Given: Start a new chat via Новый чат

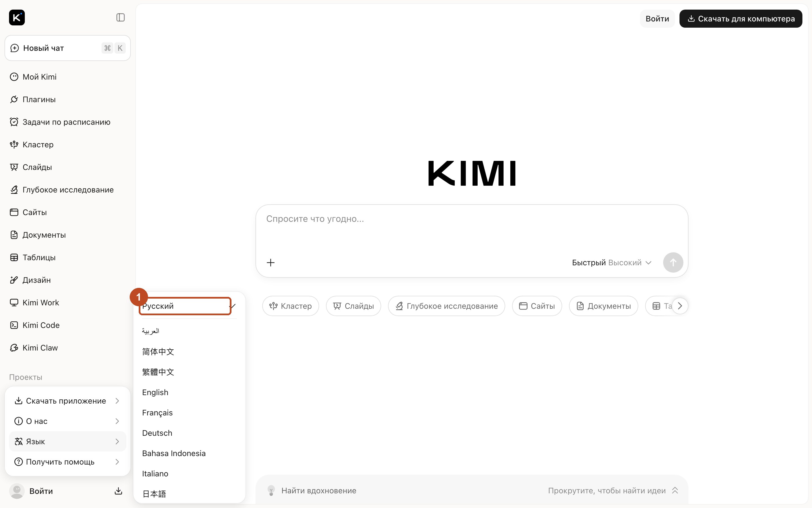Looking at the screenshot, I should point(67,48).
